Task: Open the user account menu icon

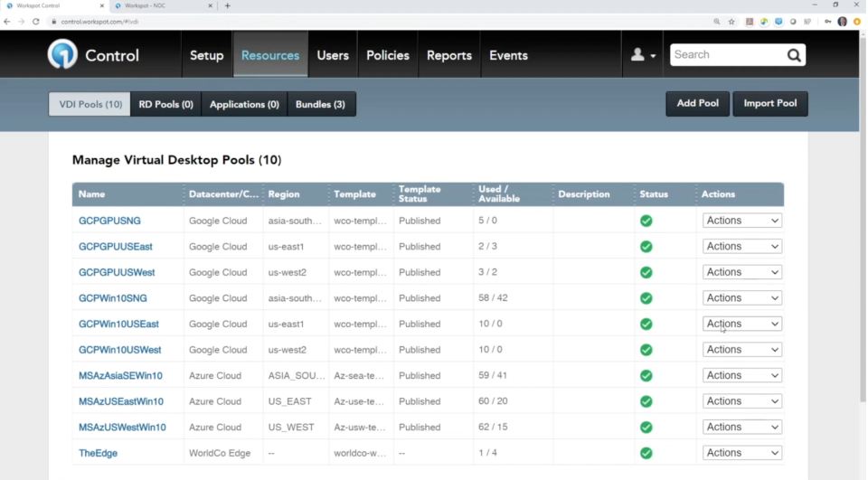Action: [x=642, y=55]
